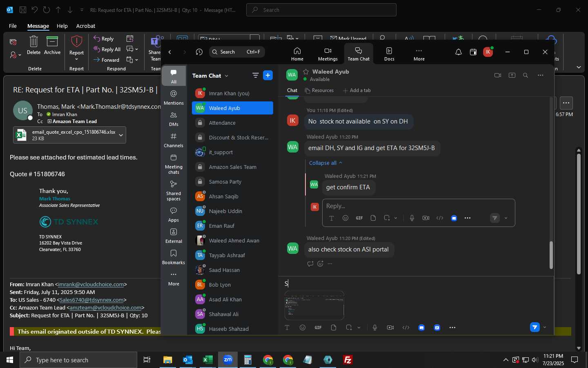The width and height of the screenshot is (588, 368).
Task: Record an audio message in main composer
Action: pyautogui.click(x=375, y=328)
